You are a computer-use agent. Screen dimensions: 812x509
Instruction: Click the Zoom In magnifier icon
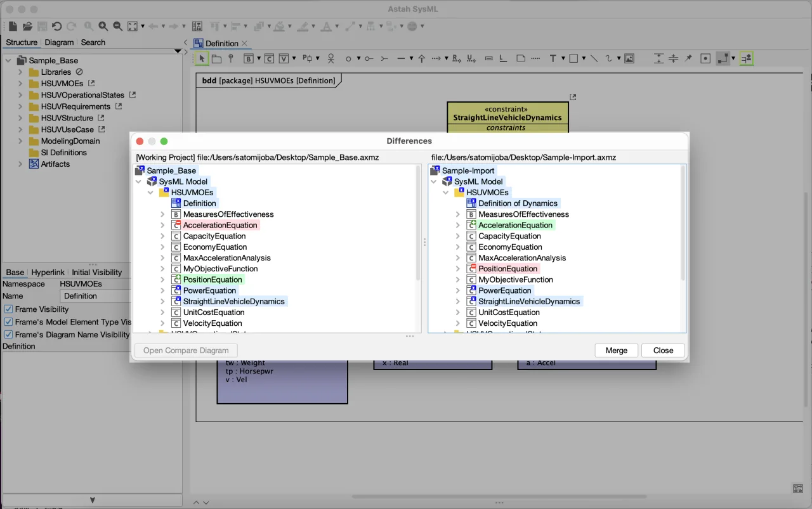pos(103,26)
